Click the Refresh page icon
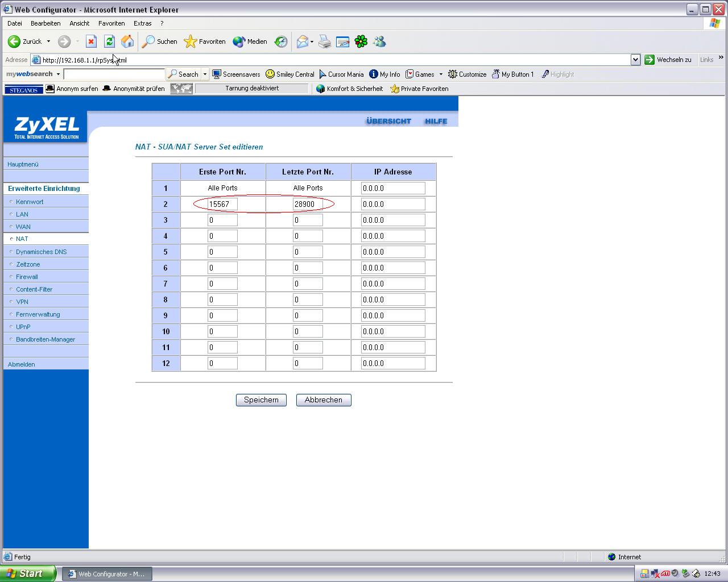The image size is (728, 582). 109,41
